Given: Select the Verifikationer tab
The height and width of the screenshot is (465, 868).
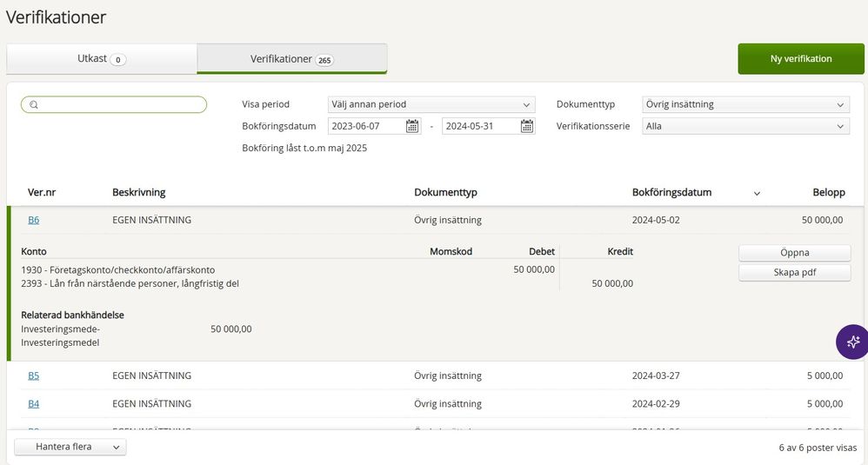Looking at the screenshot, I should point(291,59).
